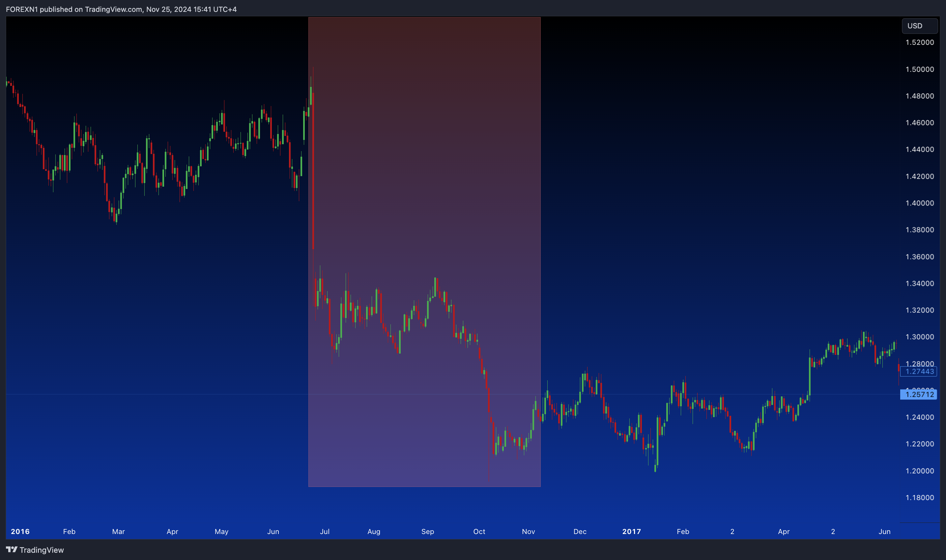Click the Aug label on time axis

[374, 531]
